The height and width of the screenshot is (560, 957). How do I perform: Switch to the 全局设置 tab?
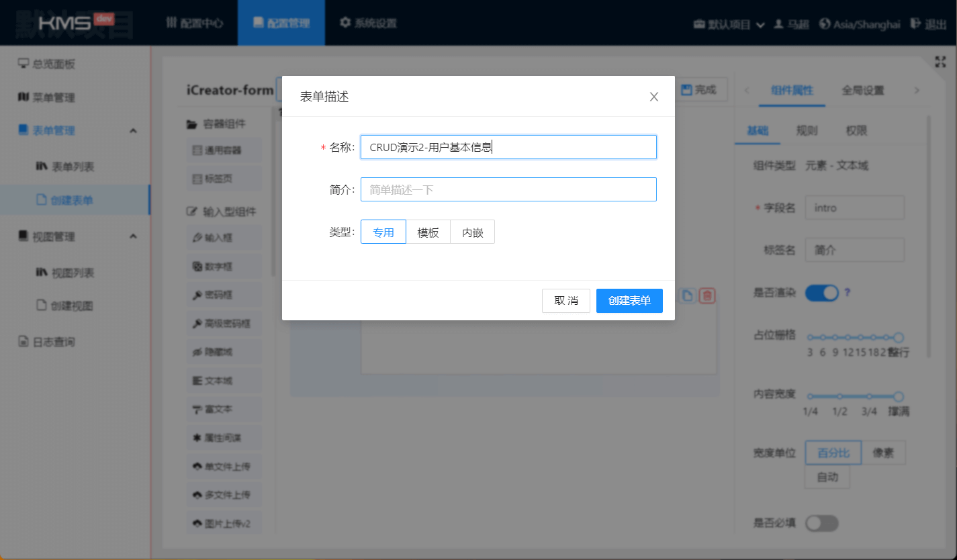click(x=862, y=91)
